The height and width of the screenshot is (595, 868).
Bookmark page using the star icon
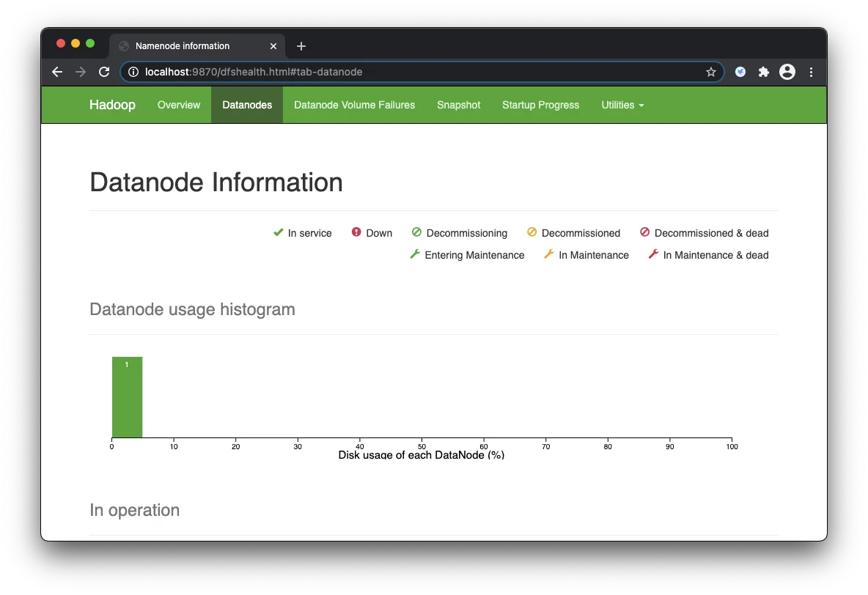coord(710,72)
